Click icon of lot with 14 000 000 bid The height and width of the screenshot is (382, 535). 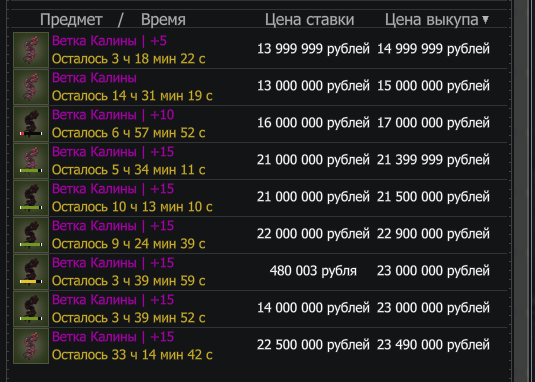tap(31, 309)
